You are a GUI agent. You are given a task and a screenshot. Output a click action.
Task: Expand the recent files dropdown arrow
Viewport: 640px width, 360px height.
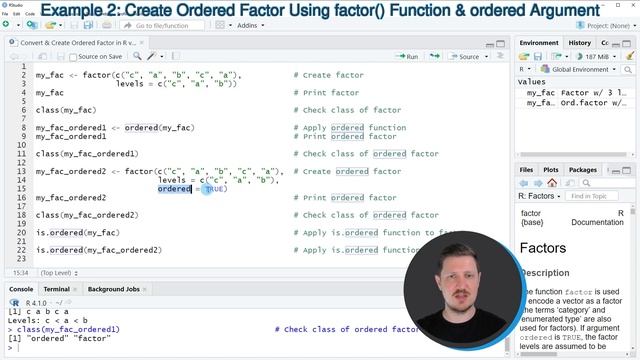click(x=61, y=25)
